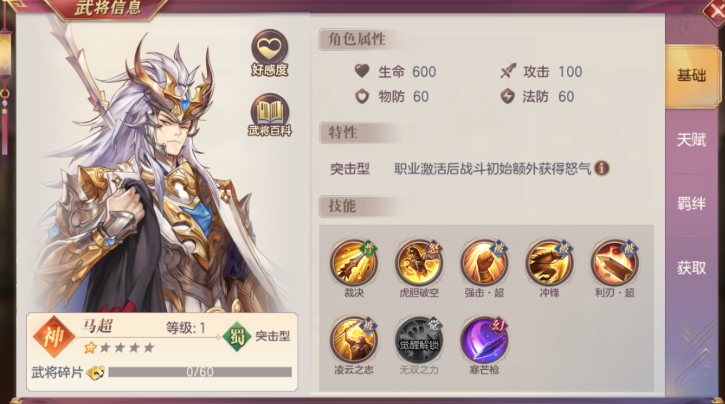Viewport: 725px width, 404px height.
Task: Click the 武将碎片 0/60 progress bar
Action: point(200,372)
